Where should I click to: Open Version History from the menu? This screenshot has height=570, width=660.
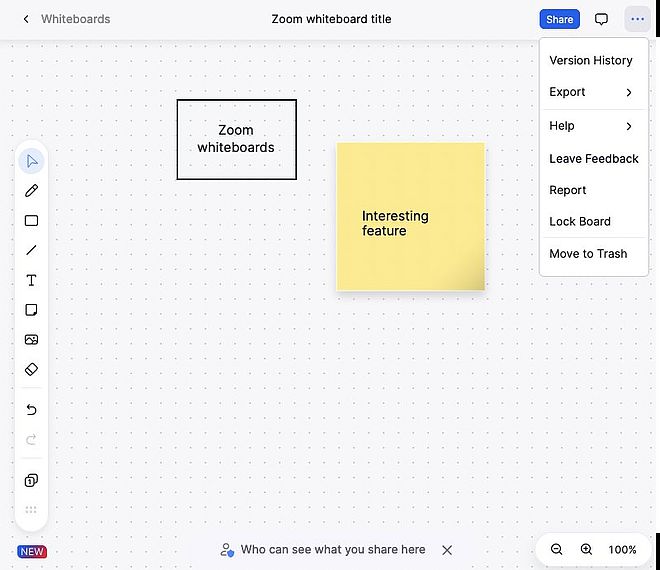coord(593,60)
